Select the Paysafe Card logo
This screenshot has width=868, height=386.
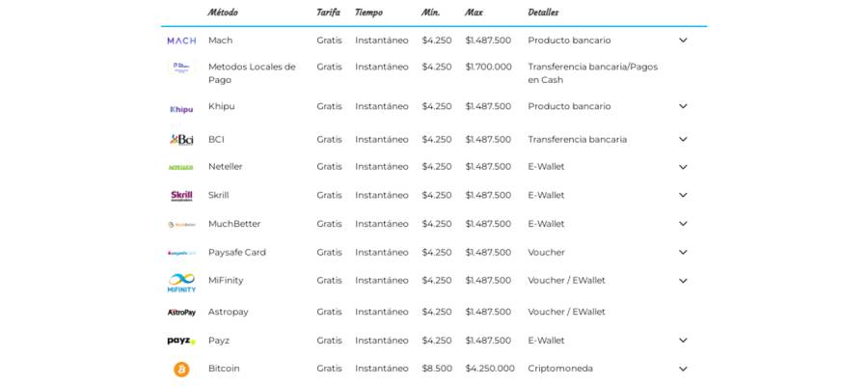(x=181, y=253)
